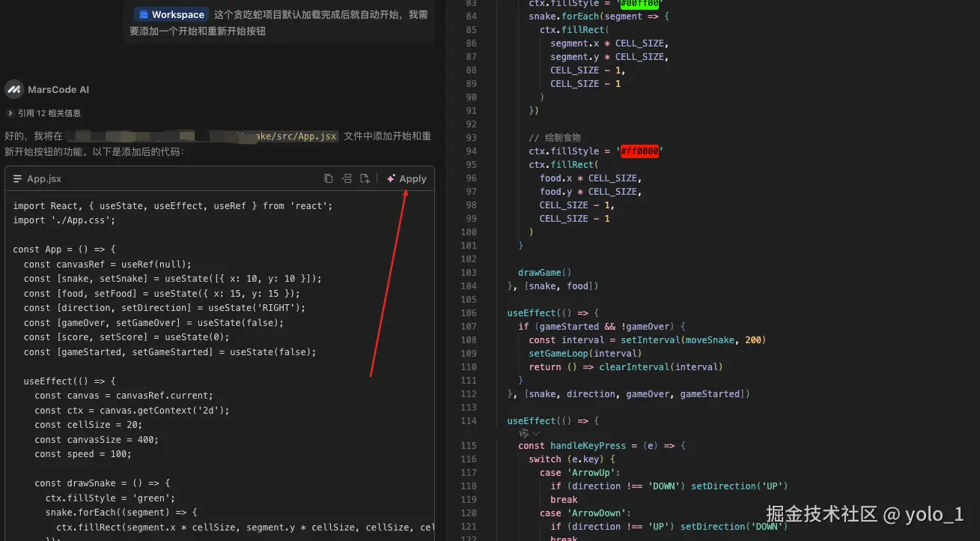The image size is (980, 541).
Task: Click the sparkle Apply button
Action: tap(407, 178)
